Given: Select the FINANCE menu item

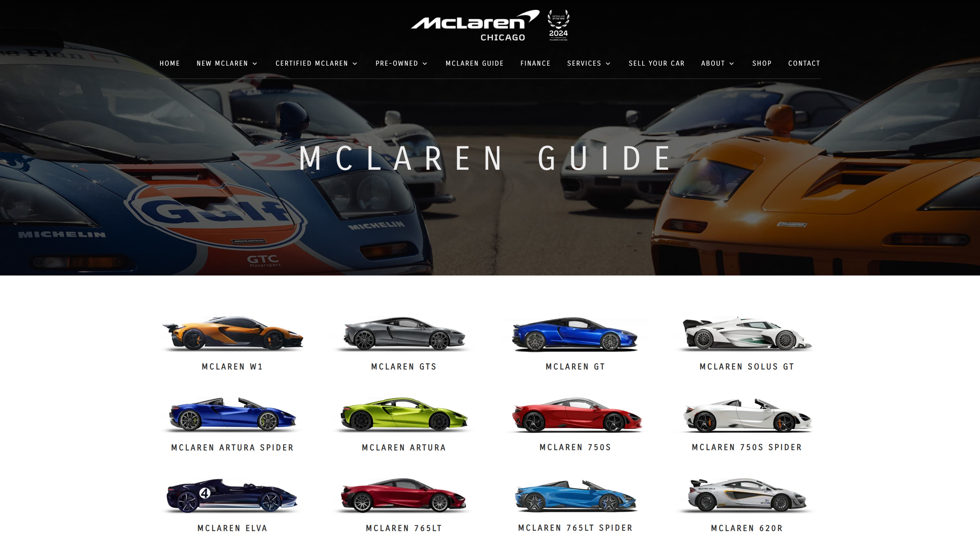Looking at the screenshot, I should (535, 64).
